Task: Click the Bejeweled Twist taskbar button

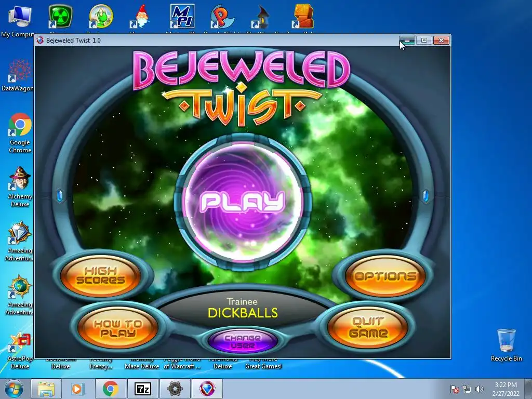Action: coord(207,389)
